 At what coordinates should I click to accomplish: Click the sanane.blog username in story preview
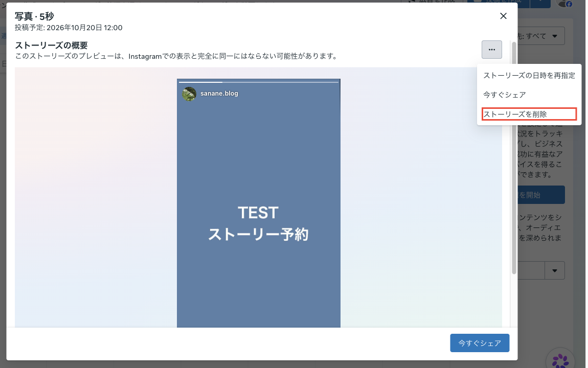[219, 94]
